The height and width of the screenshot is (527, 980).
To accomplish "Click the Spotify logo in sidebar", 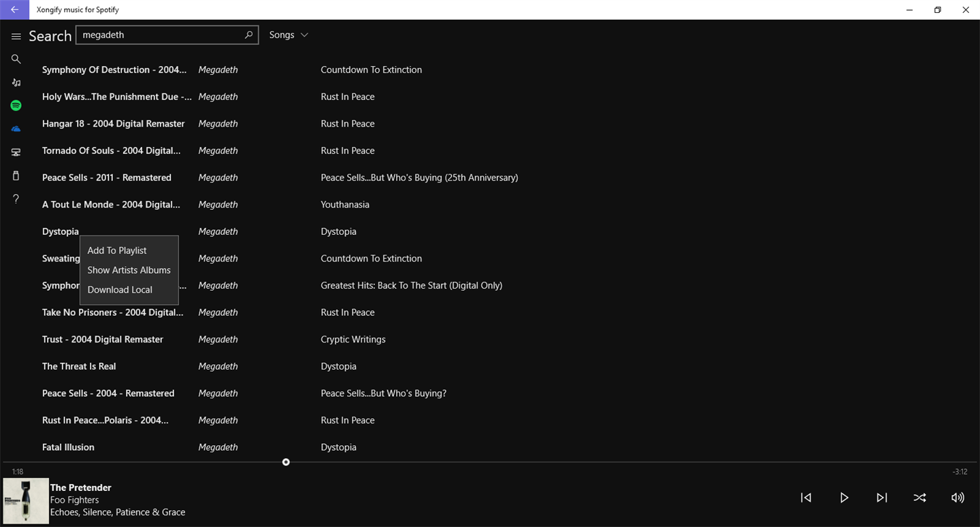I will 16,106.
